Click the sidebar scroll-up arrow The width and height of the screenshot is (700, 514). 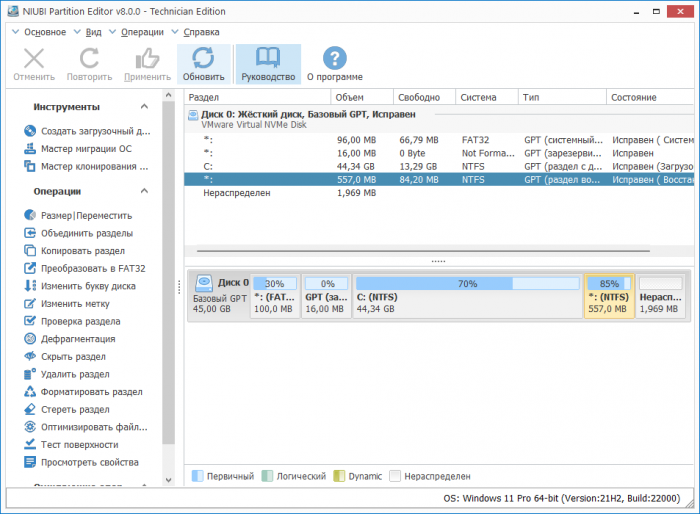click(168, 95)
